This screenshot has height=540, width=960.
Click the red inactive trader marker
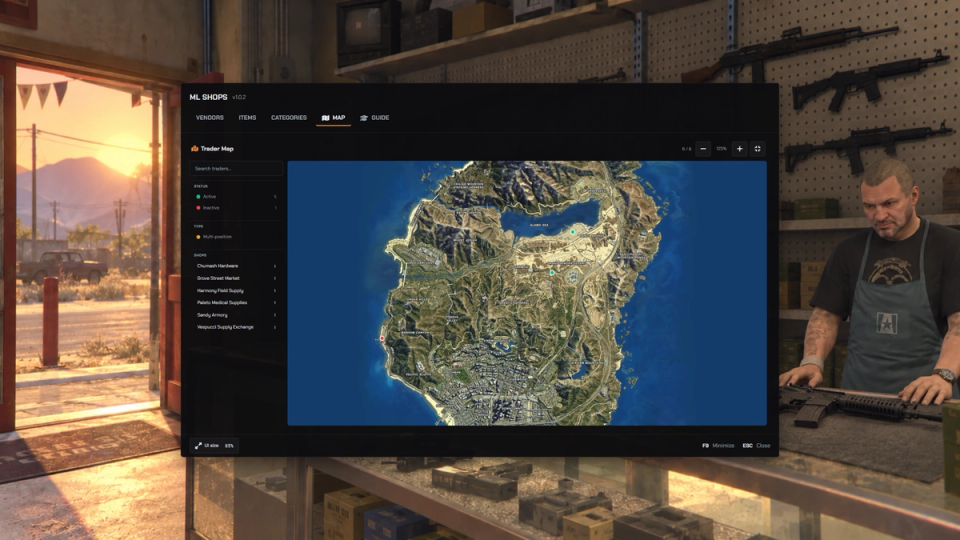[x=382, y=338]
